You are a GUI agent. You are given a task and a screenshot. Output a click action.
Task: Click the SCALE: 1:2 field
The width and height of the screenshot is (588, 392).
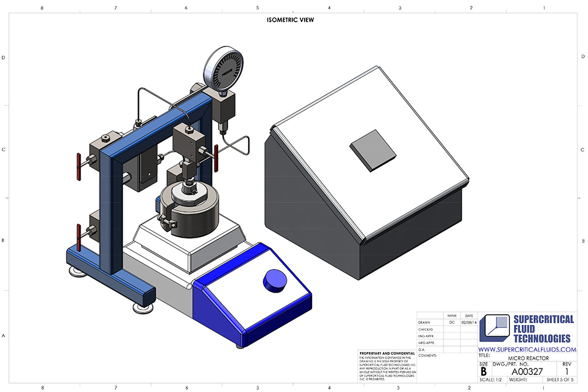(x=492, y=380)
